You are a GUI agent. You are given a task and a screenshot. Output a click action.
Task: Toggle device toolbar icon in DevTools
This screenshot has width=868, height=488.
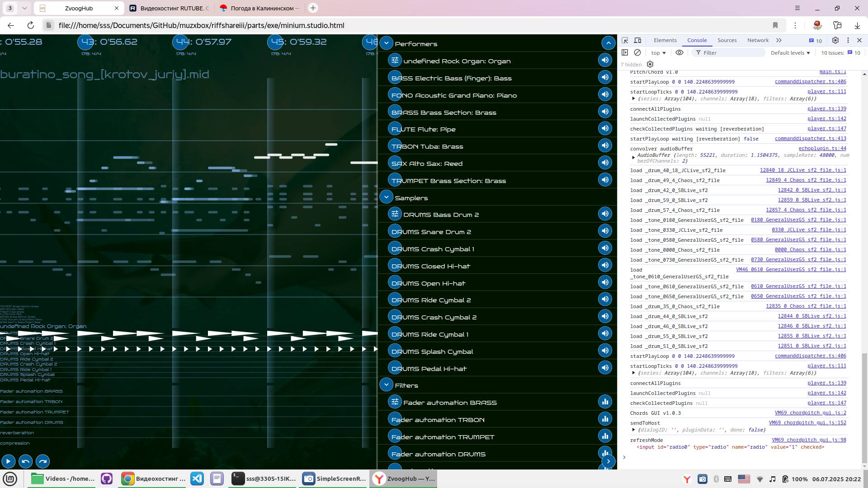(x=637, y=40)
